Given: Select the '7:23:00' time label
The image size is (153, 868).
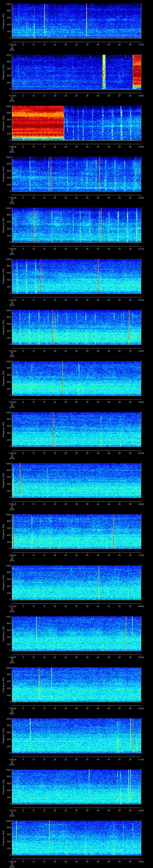Looking at the screenshot, I should (x=12, y=402).
